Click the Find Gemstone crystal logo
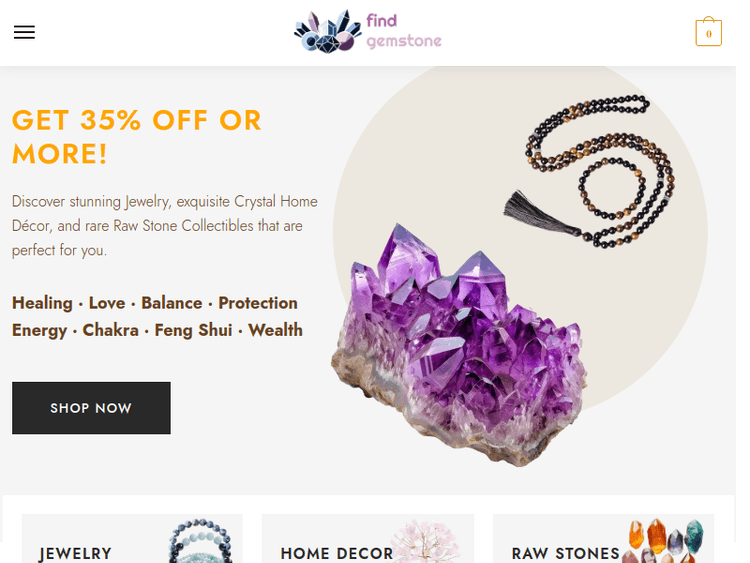This screenshot has width=750, height=563. (x=328, y=32)
